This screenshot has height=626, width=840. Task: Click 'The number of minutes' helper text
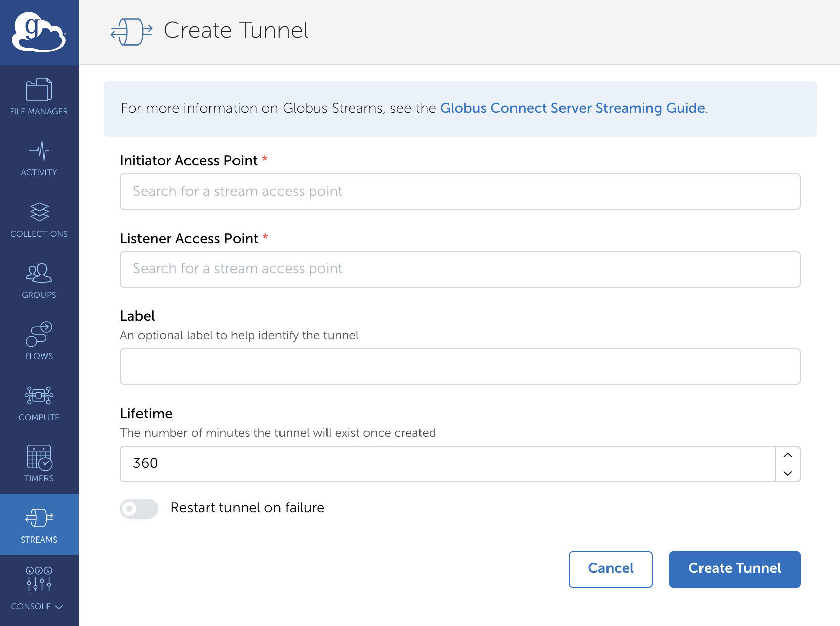tap(278, 433)
